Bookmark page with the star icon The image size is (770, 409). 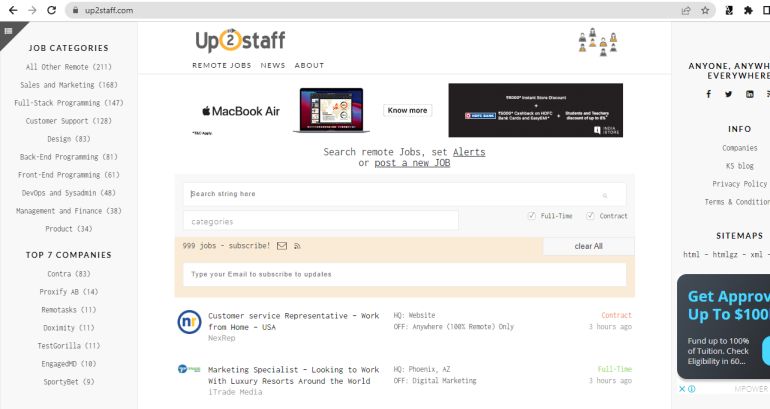[705, 10]
